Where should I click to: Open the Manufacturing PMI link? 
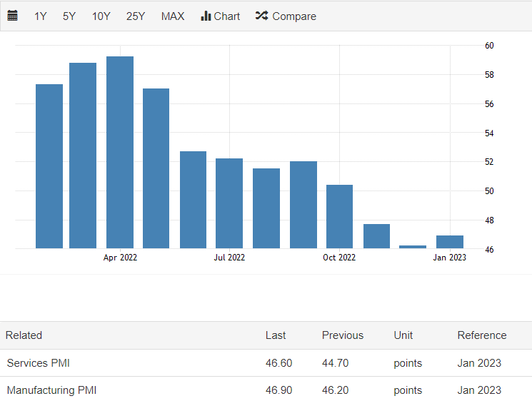tap(51, 390)
